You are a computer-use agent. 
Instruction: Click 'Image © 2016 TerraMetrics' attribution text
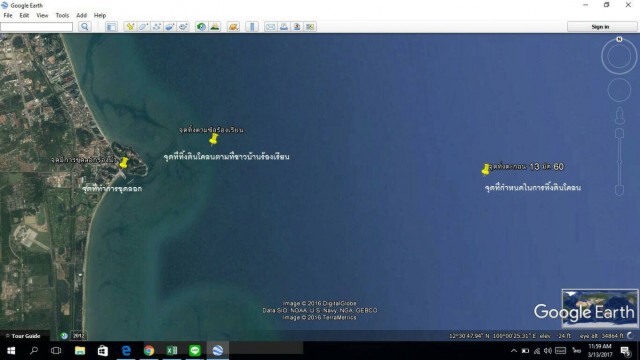[319, 317]
